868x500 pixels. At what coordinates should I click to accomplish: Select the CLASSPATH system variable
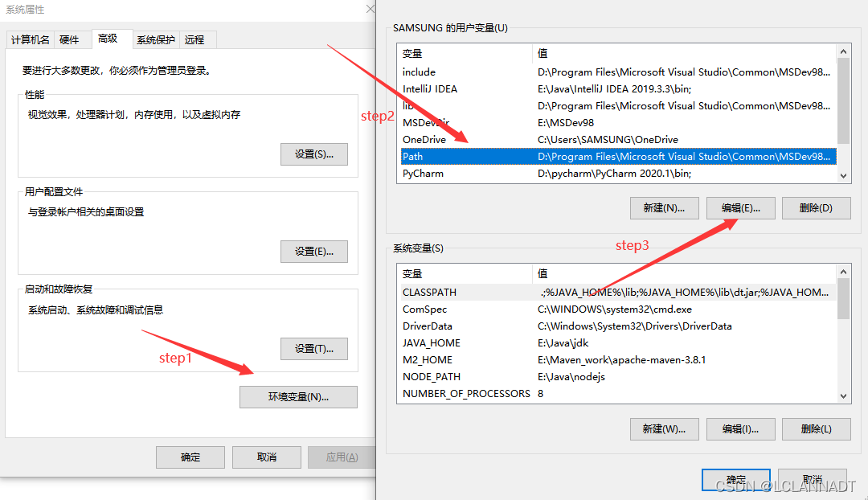point(618,293)
